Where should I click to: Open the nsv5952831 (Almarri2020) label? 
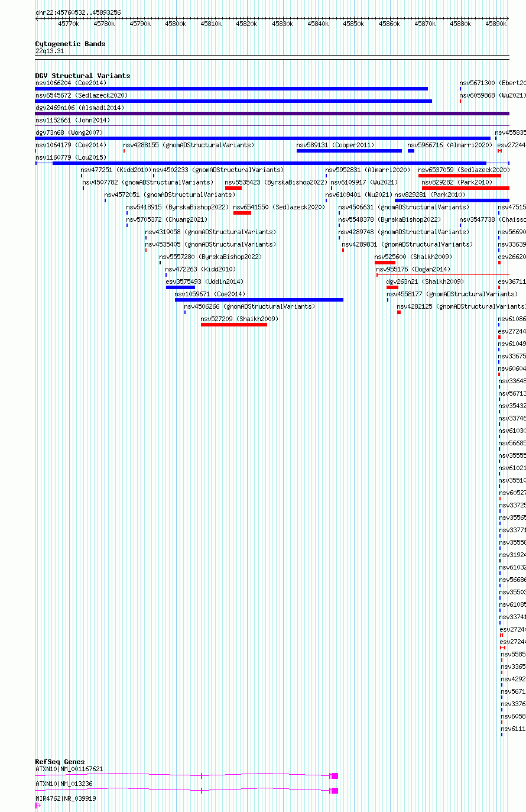[368, 170]
